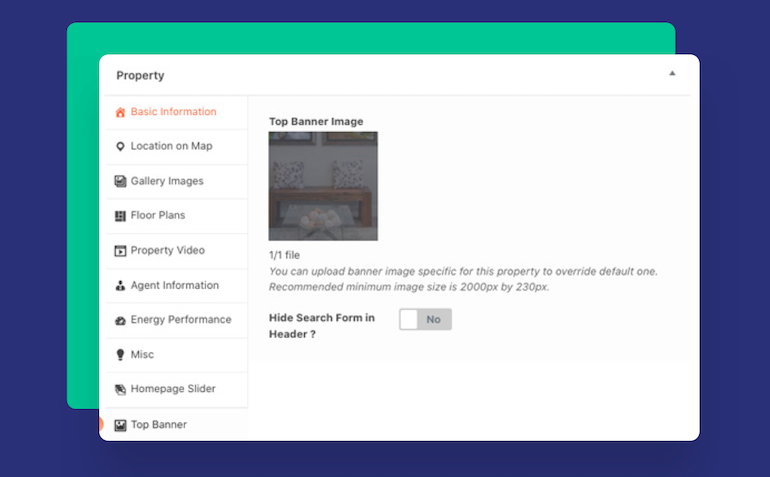Viewport: 770px width, 477px height.
Task: Click the Property panel title header
Action: (x=140, y=75)
